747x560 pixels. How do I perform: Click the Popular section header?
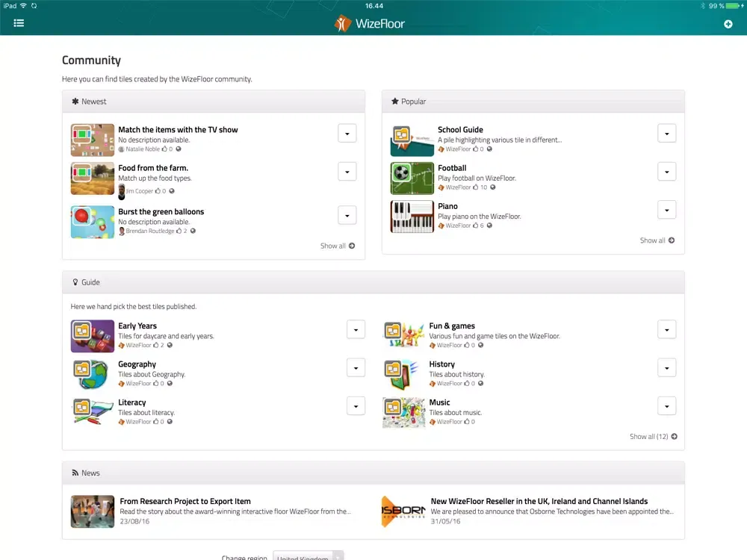[533, 102]
